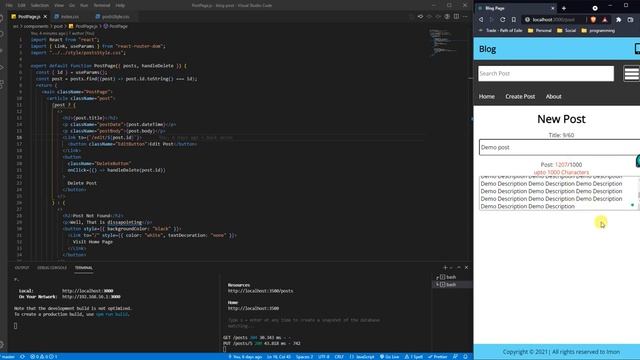Click the Demo Description post textarea
Image resolution: width=640 pixels, height=360 pixels.
click(558, 193)
